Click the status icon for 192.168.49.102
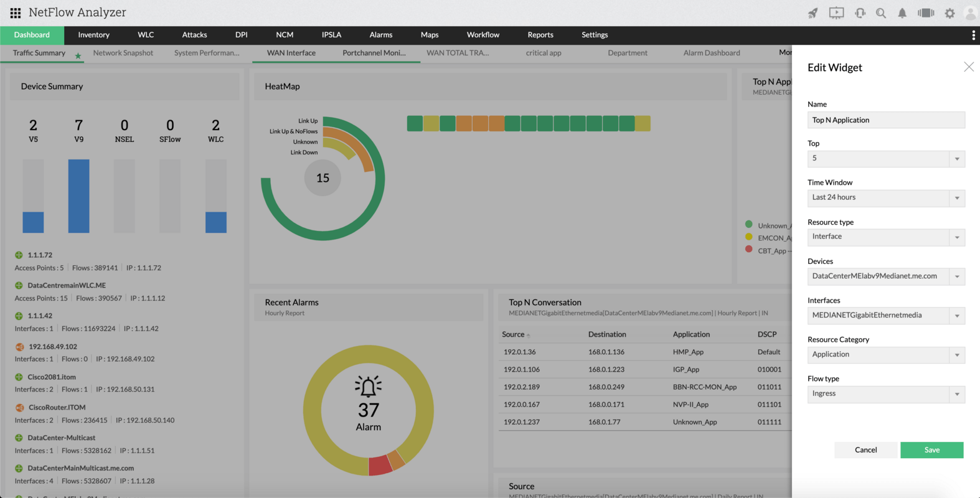980x498 pixels. pos(19,347)
